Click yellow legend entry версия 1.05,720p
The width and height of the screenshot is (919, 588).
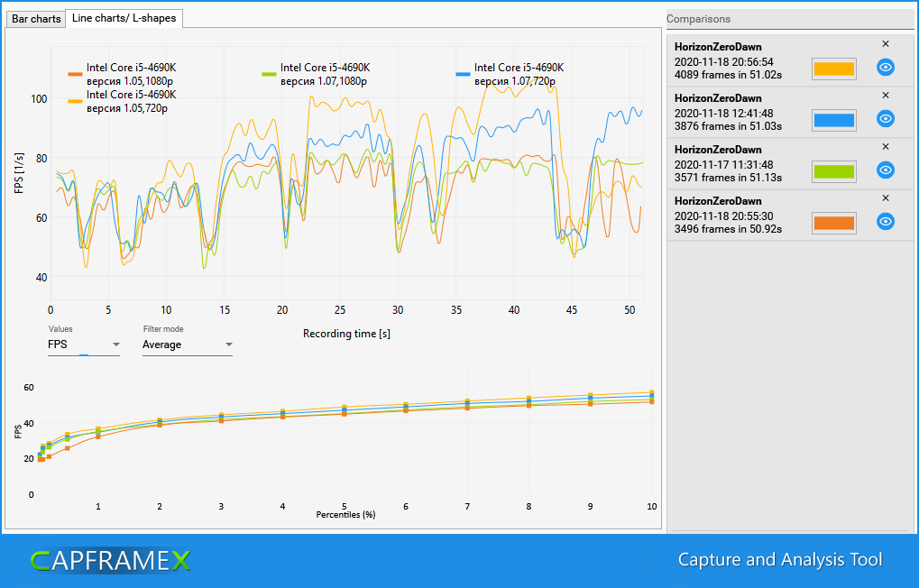tap(122, 101)
